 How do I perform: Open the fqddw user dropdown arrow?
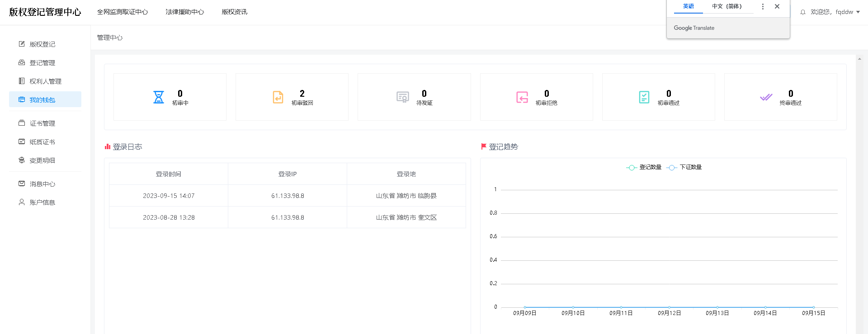point(858,12)
